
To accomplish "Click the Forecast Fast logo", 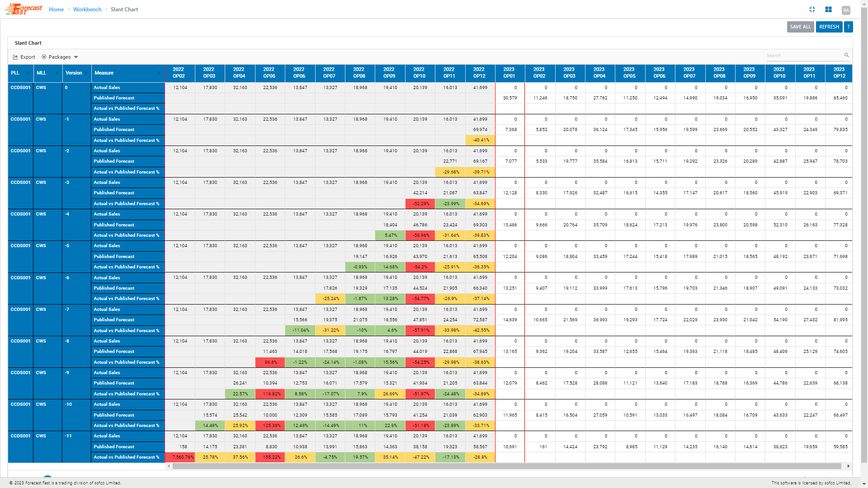I will click(24, 9).
